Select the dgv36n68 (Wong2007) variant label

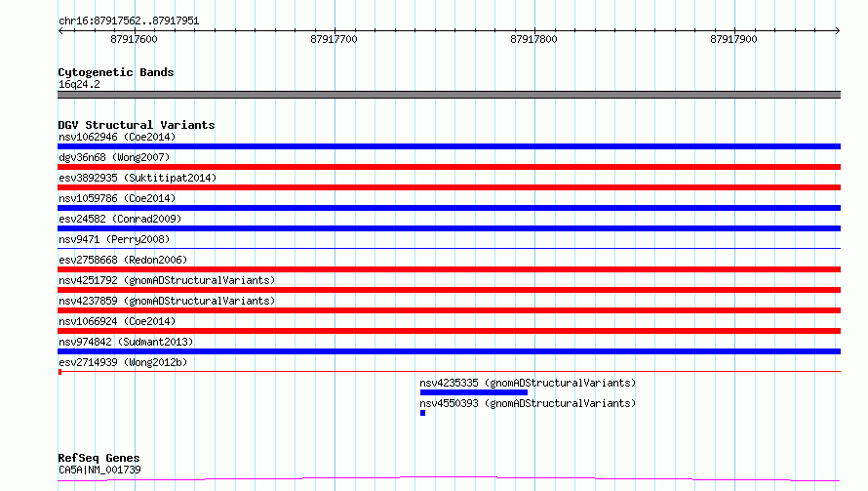(x=114, y=157)
